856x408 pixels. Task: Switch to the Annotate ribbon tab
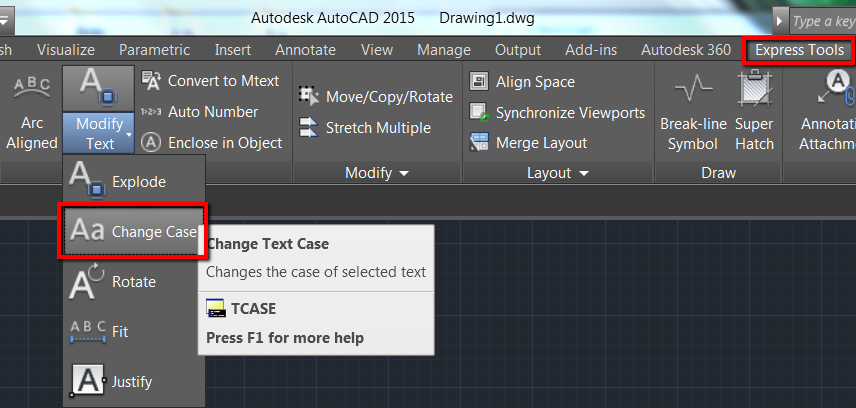(305, 50)
